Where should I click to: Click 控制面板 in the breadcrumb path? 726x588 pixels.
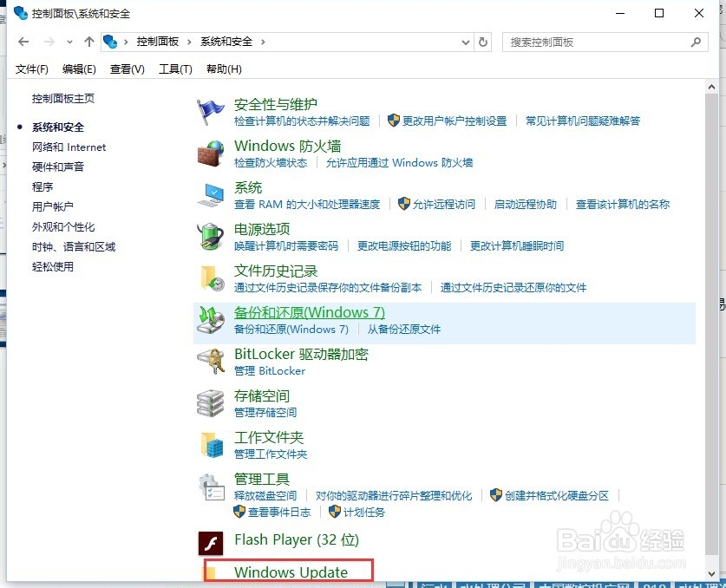tap(157, 42)
